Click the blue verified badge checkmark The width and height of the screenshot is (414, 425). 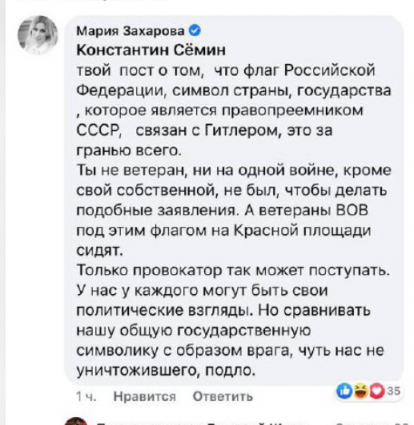coord(195,31)
